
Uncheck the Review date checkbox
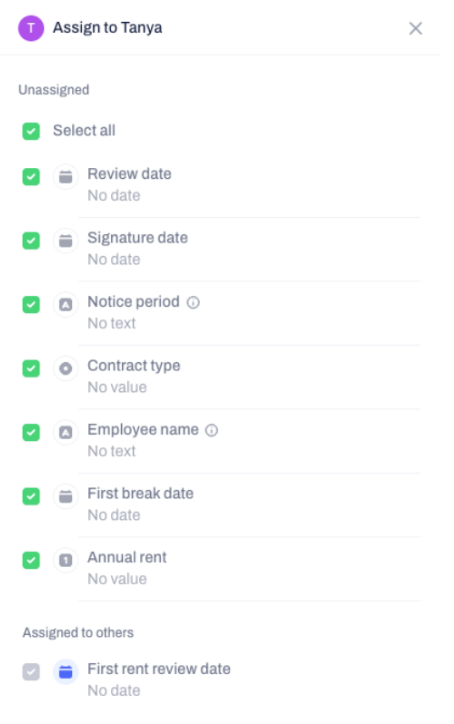click(x=31, y=176)
